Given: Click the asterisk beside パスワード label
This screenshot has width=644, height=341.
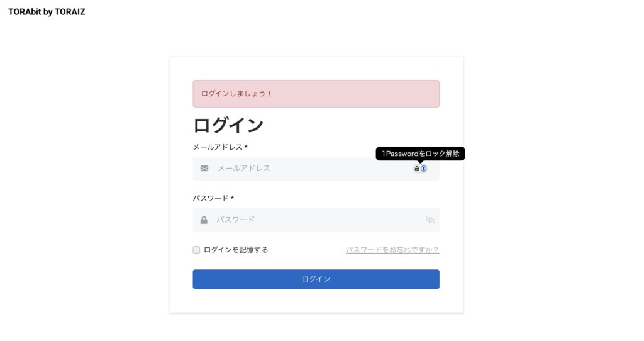Looking at the screenshot, I should [232, 198].
